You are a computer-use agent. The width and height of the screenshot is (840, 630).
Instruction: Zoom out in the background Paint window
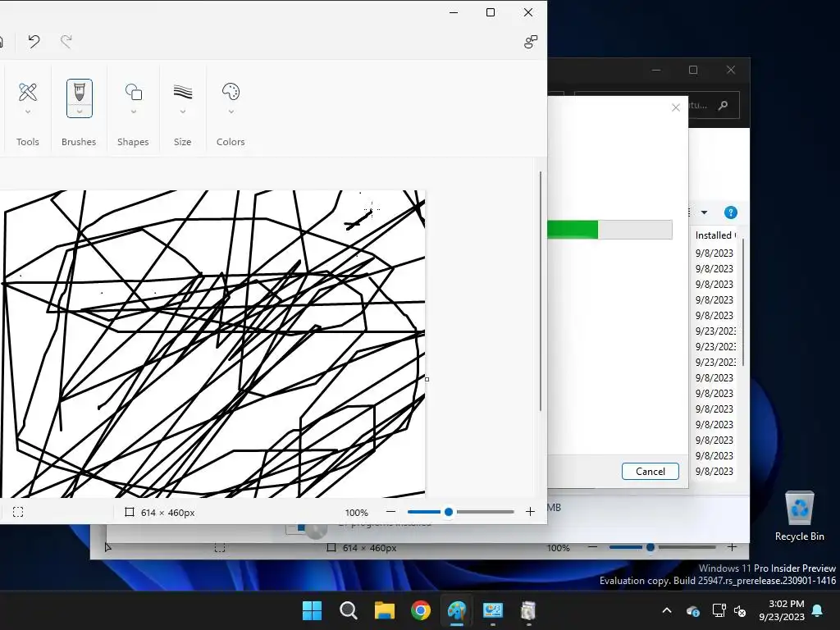click(x=592, y=547)
